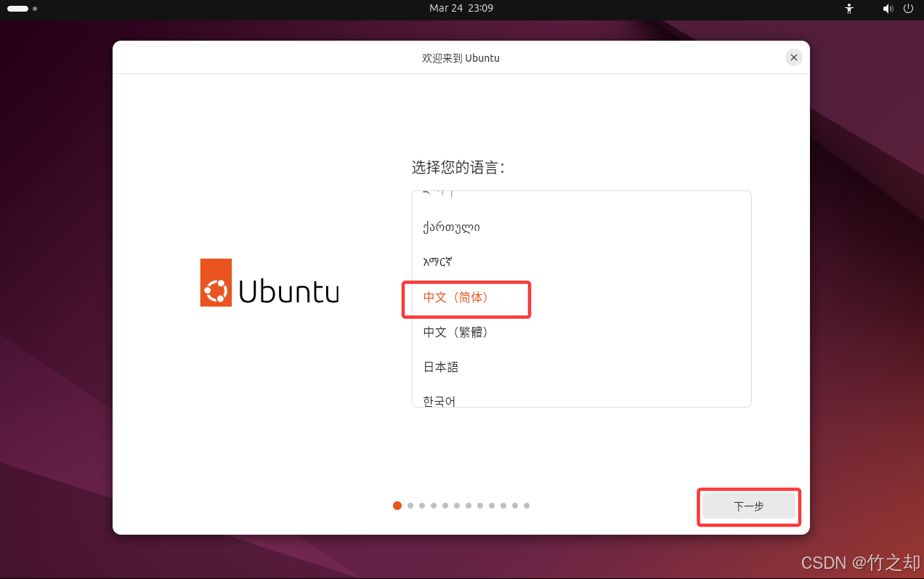Close the 欢迎来到 Ubuntu window
The image size is (924, 579).
pyautogui.click(x=794, y=57)
